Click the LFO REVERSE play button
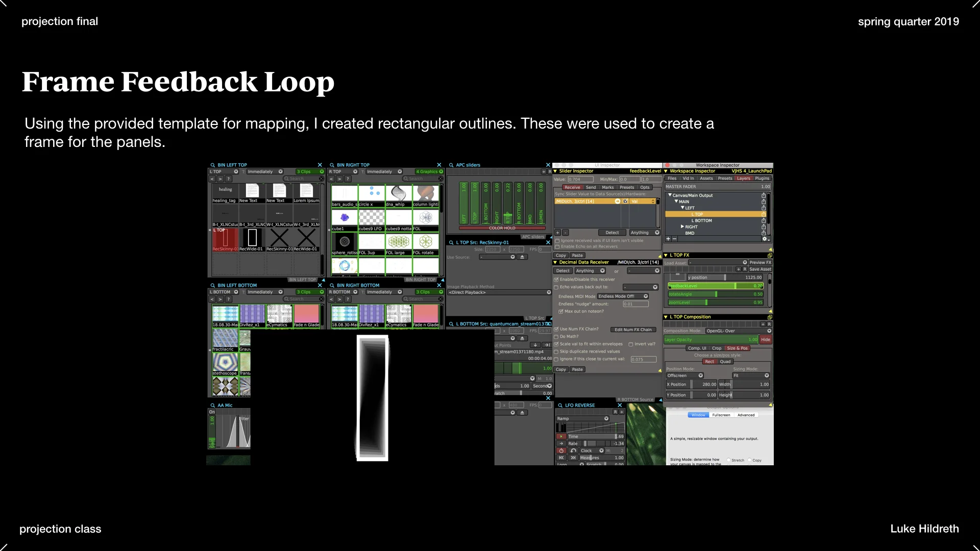The width and height of the screenshot is (980, 551). [561, 437]
